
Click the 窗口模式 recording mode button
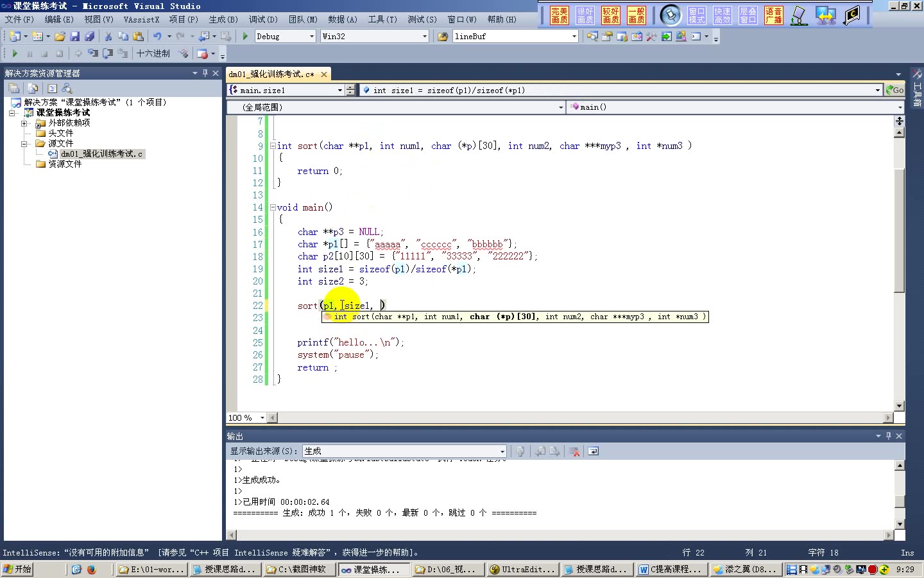[x=696, y=15]
